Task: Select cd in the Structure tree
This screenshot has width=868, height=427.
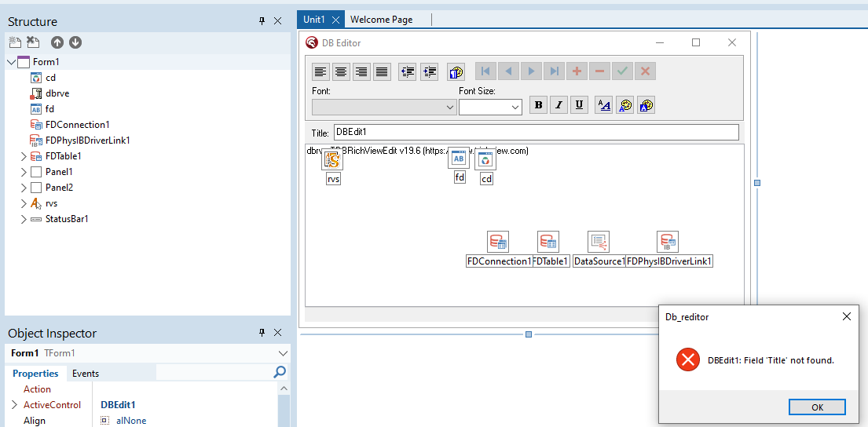Action: point(50,78)
